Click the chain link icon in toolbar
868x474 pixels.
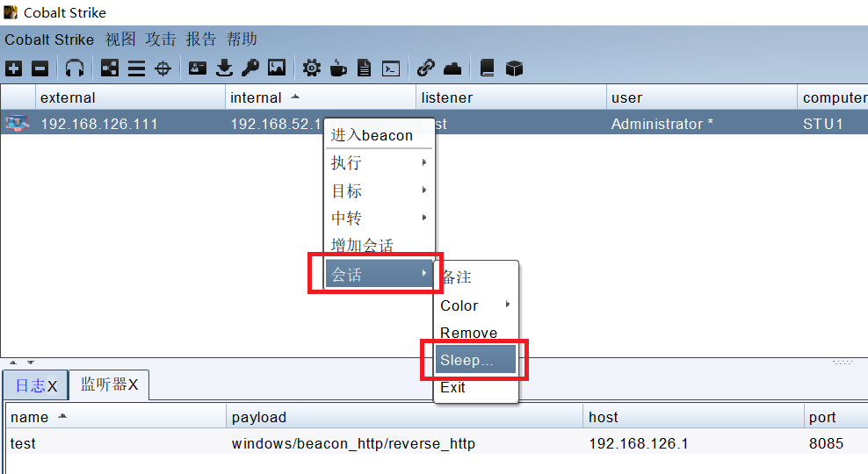click(x=426, y=68)
